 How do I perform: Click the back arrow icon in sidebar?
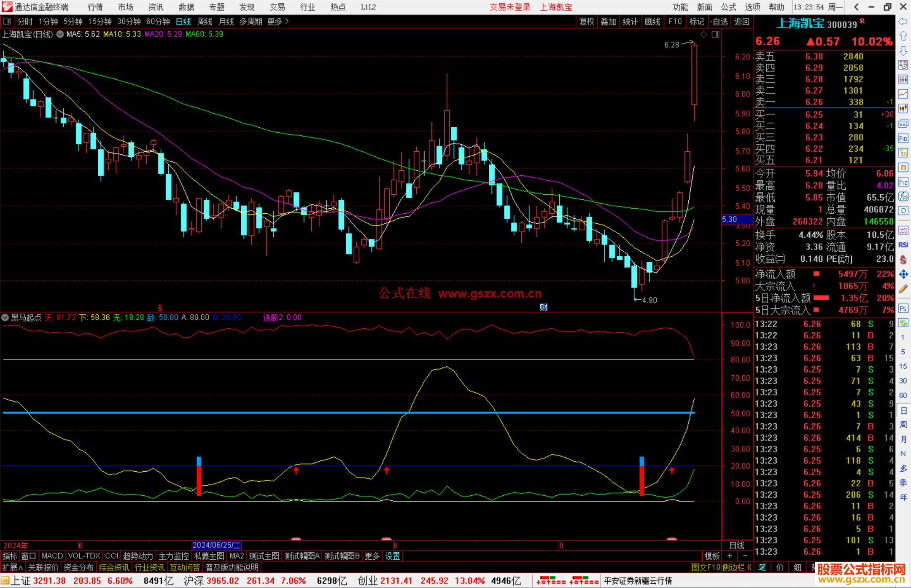903,21
